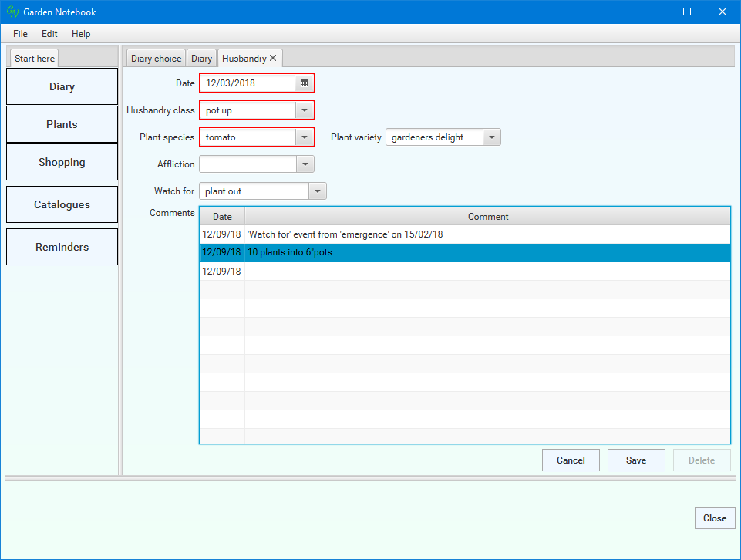This screenshot has height=560, width=741.
Task: Expand the Husbandry class dropdown
Action: coord(305,110)
